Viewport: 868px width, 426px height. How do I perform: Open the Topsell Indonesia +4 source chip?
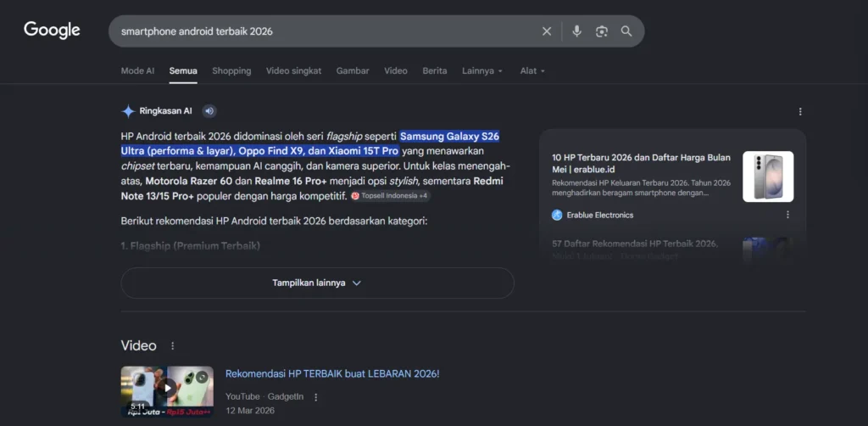(390, 195)
